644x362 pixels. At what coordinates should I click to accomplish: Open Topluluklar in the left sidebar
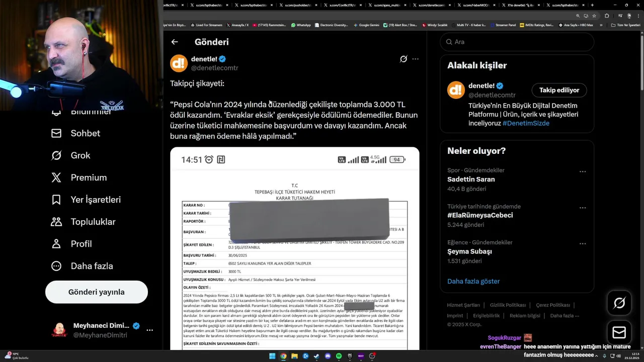(x=83, y=222)
